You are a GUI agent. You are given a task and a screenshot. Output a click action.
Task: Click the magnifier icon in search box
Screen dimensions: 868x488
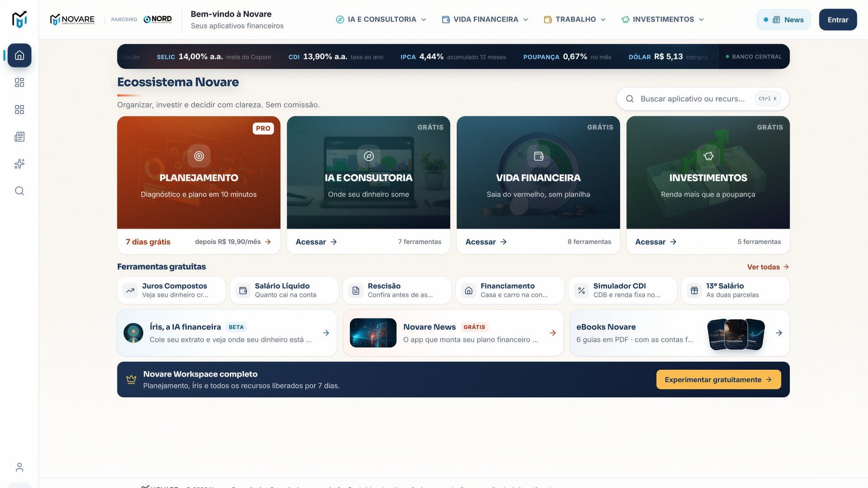[x=630, y=99]
